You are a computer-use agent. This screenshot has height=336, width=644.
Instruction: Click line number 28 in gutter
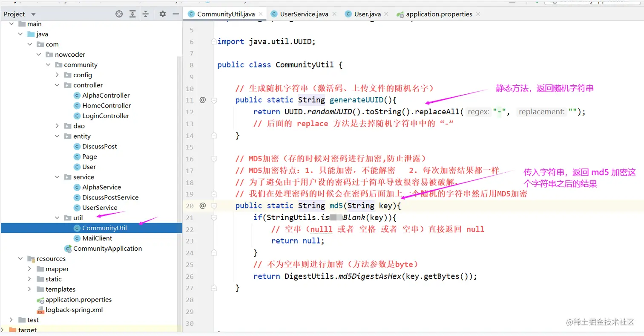190,300
